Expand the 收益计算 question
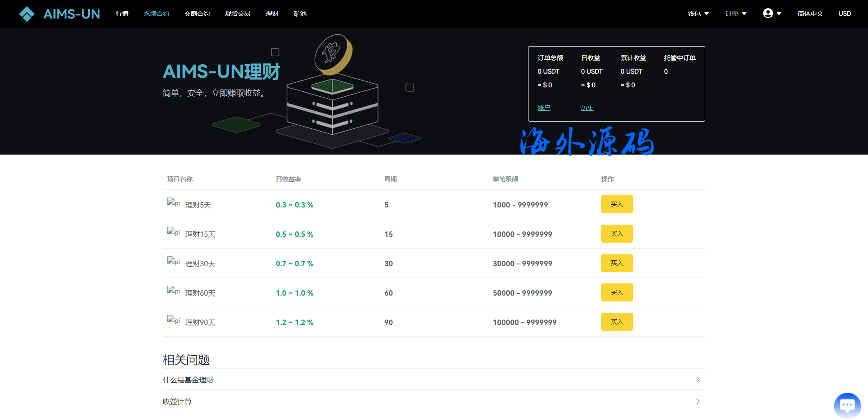Viewport: 868px width, 419px height. coord(433,401)
